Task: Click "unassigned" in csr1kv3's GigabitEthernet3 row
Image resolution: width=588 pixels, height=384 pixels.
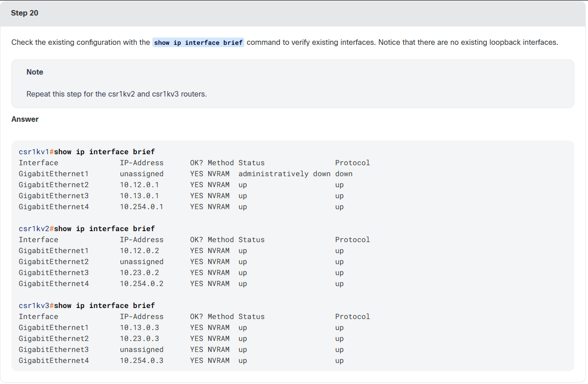Action: [x=142, y=350]
